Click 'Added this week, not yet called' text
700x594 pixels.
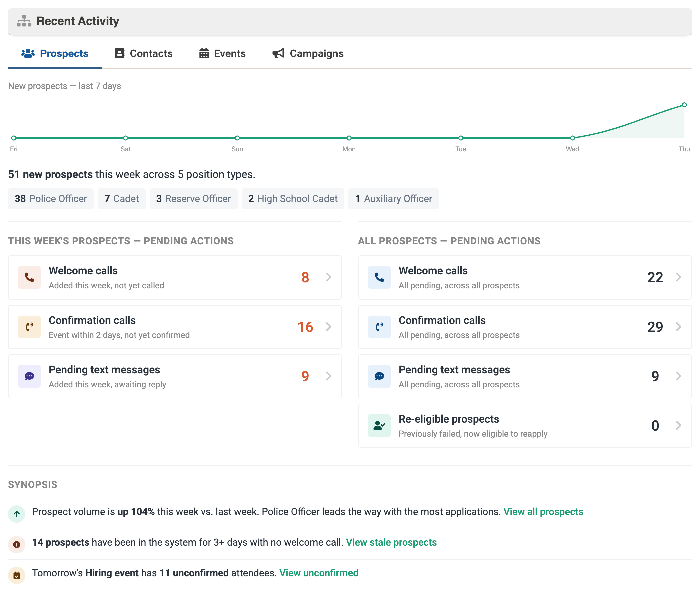pyautogui.click(x=106, y=285)
